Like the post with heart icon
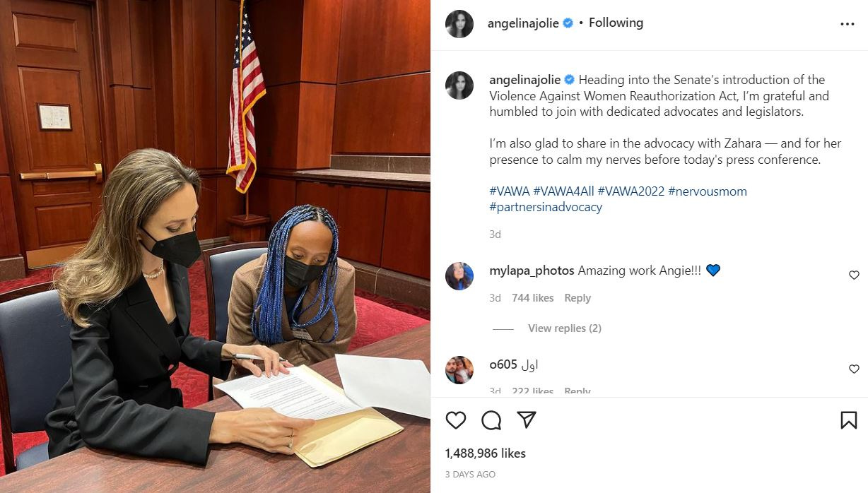Viewport: 868px width, 493px height. (x=456, y=420)
